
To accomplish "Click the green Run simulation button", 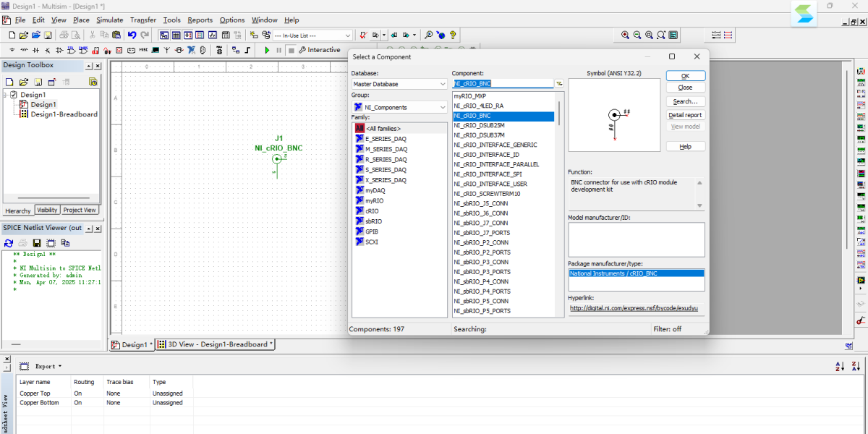I will (268, 50).
